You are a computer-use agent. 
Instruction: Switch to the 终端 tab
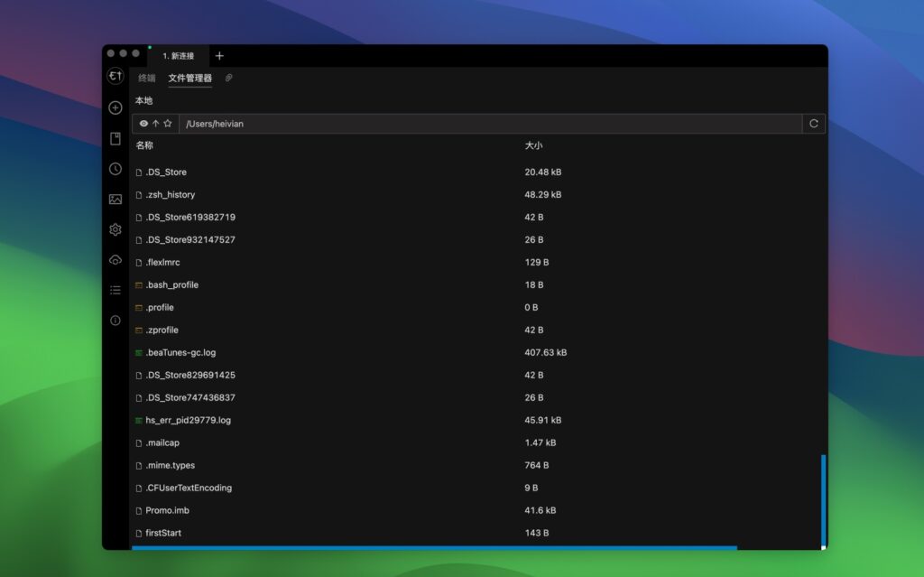pos(146,79)
